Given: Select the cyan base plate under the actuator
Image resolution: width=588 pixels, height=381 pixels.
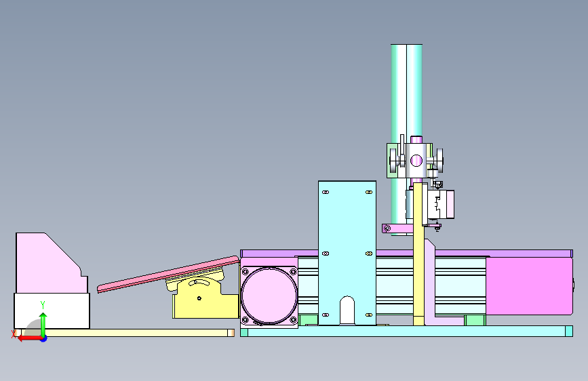Looking at the screenshot, I should tap(406, 331).
